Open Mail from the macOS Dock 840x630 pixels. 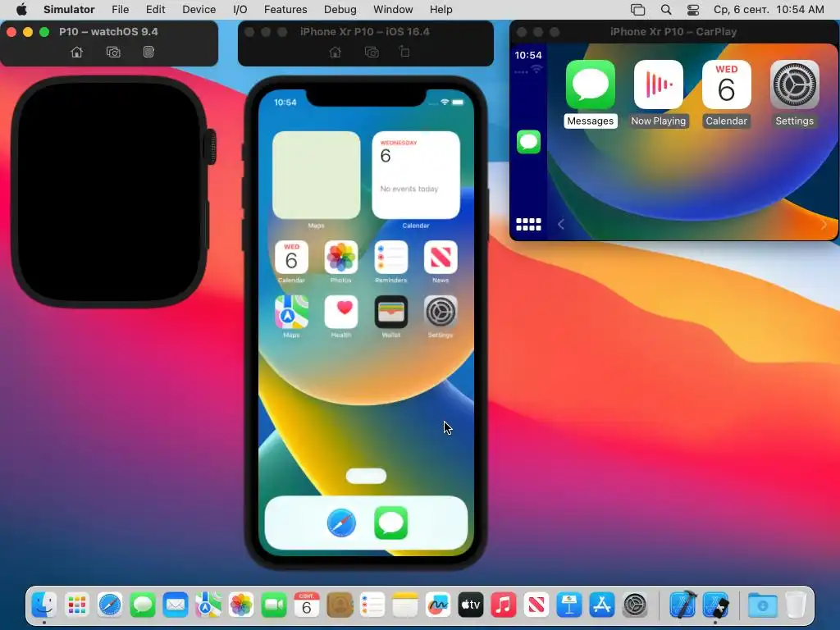[176, 605]
